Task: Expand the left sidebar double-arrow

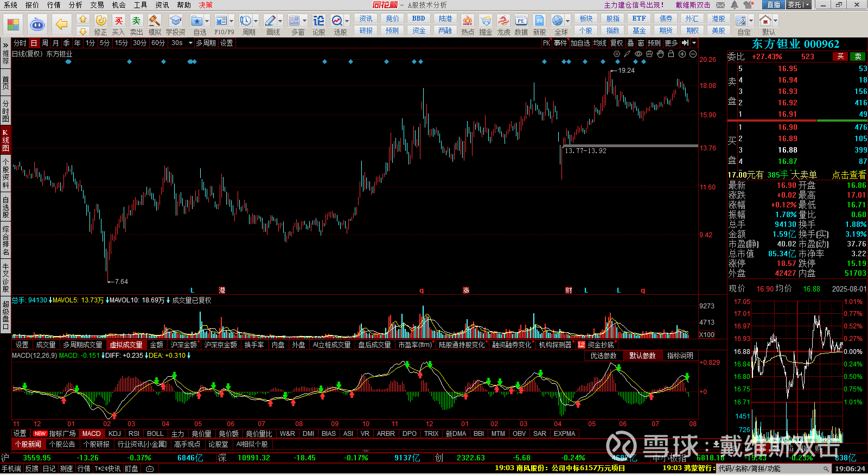Action: click(5, 45)
